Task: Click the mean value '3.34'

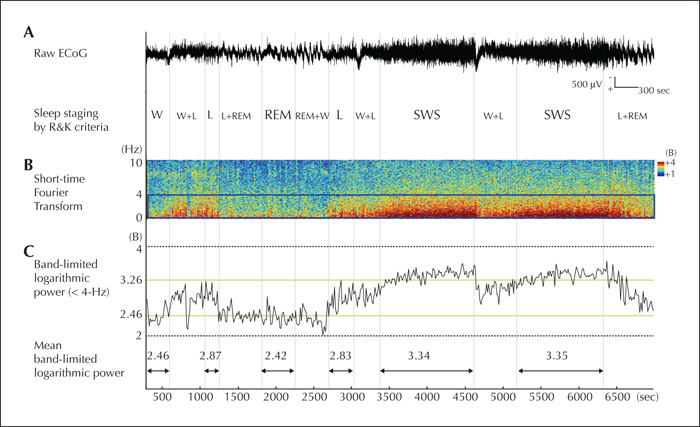Action: click(x=419, y=356)
